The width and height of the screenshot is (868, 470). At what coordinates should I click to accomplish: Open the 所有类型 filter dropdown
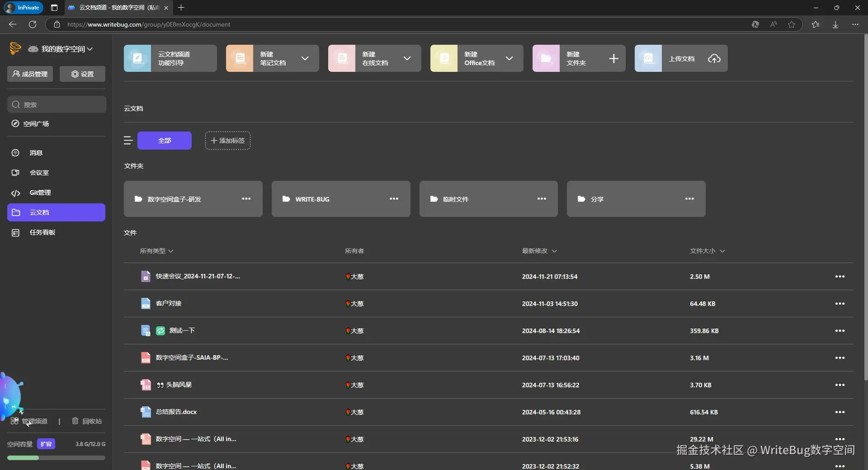(x=156, y=251)
